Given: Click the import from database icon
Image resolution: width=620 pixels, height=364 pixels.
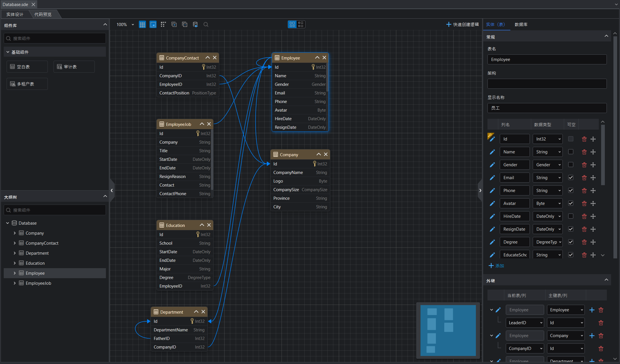Looking at the screenshot, I should 195,25.
